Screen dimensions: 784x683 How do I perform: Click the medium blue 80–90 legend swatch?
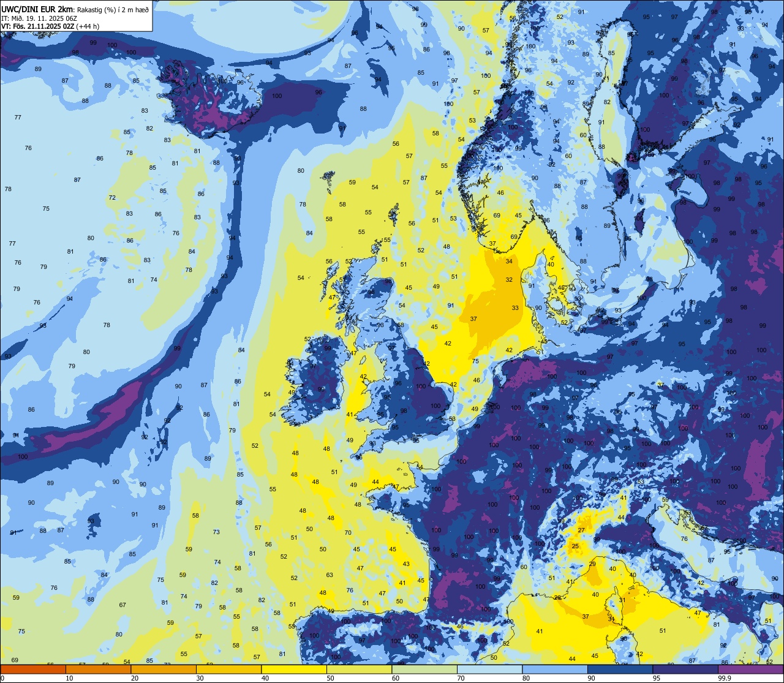click(555, 669)
